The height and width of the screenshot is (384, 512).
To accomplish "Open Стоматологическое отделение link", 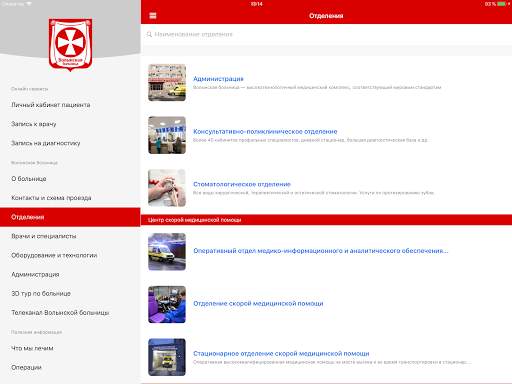I will pos(242,184).
